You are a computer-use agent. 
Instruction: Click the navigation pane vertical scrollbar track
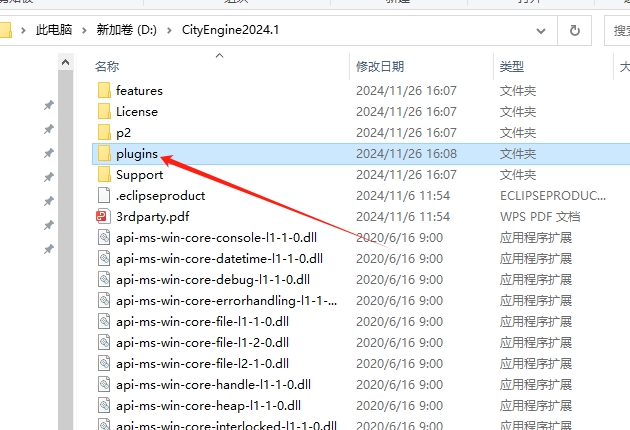[x=65, y=250]
